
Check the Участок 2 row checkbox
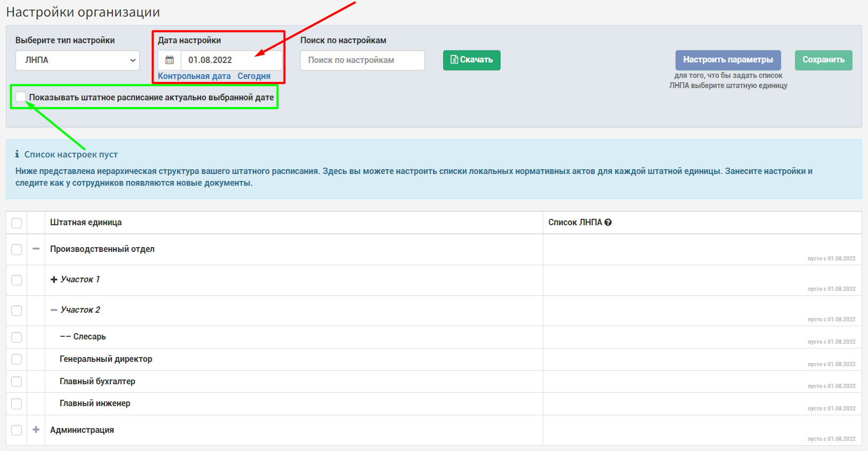(17, 311)
